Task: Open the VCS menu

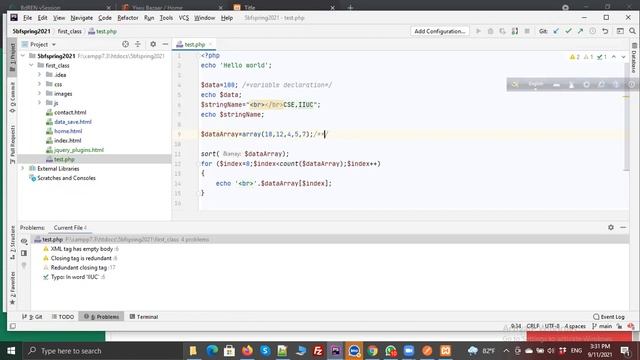Action: (x=184, y=18)
